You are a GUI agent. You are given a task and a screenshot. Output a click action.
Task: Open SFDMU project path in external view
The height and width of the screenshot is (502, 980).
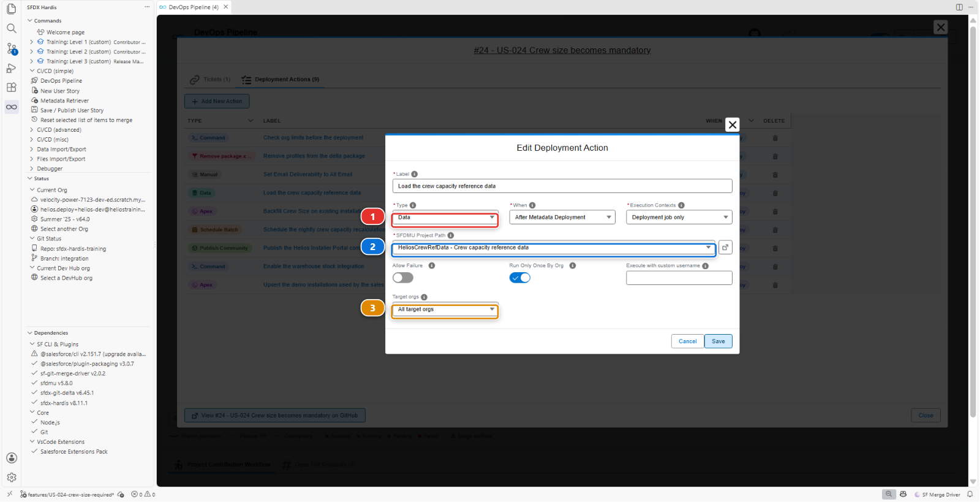tap(725, 248)
